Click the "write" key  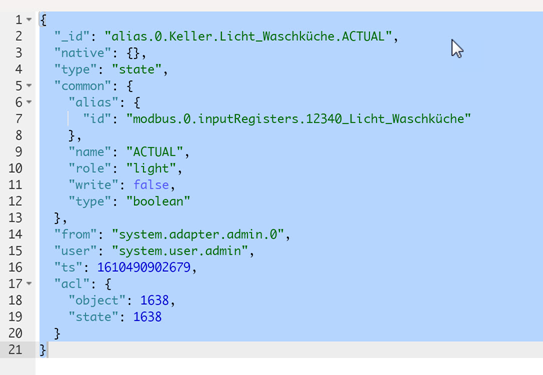94,185
